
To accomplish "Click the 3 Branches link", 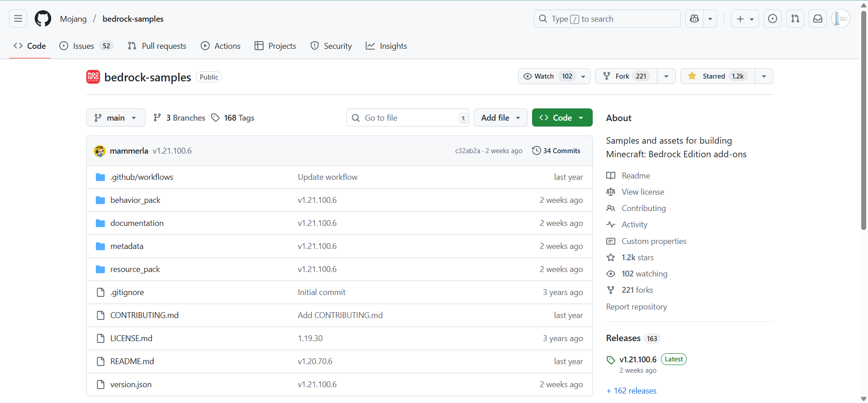I will [x=179, y=117].
